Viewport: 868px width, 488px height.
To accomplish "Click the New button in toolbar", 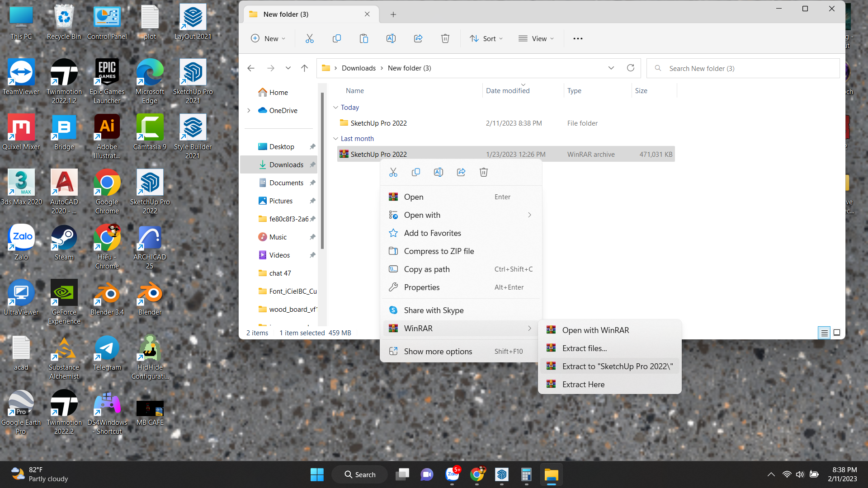I will coord(268,39).
